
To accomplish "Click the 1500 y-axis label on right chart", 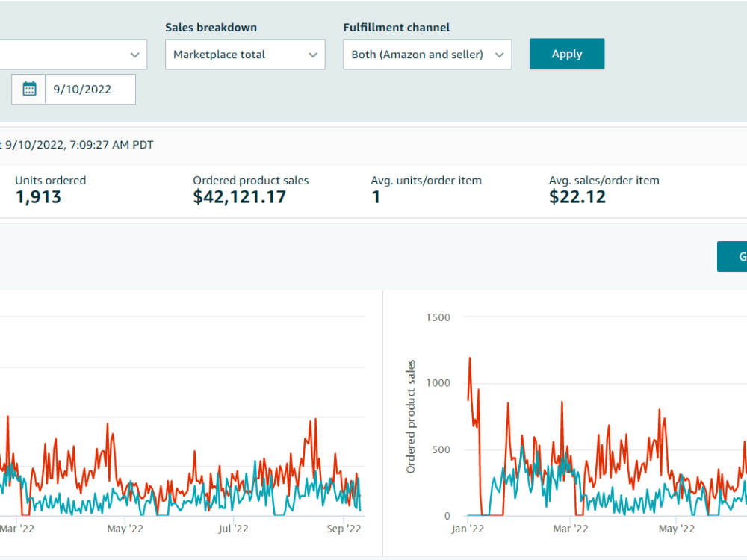I will click(438, 317).
